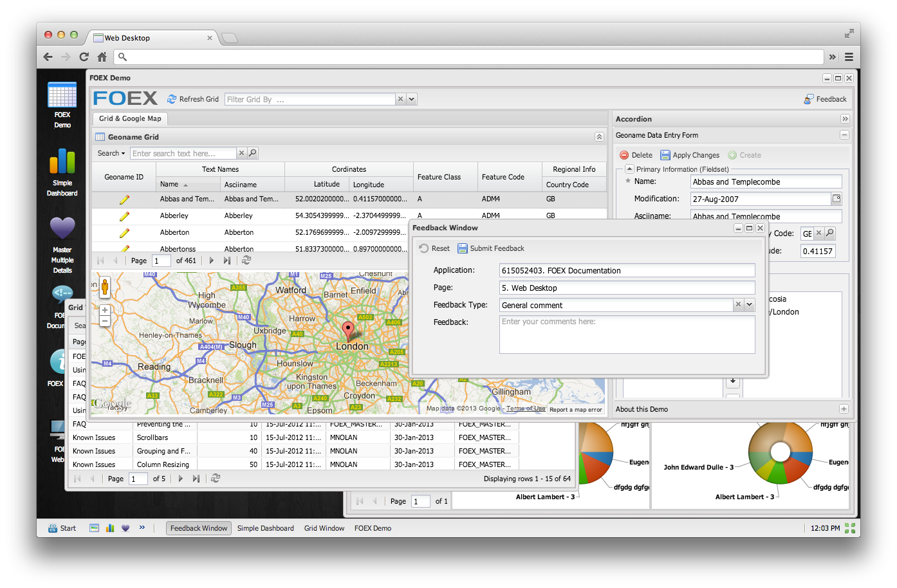
Task: Clear the Filter Grid By field
Action: (400, 99)
